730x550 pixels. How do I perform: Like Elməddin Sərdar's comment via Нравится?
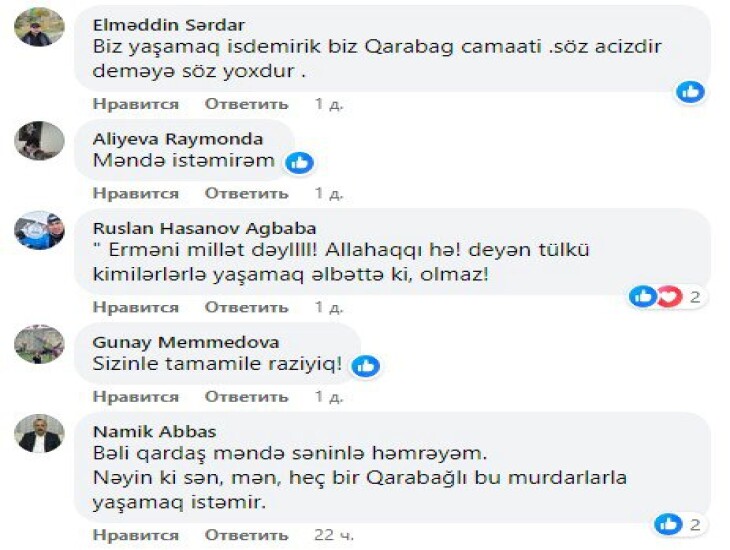pos(135,104)
